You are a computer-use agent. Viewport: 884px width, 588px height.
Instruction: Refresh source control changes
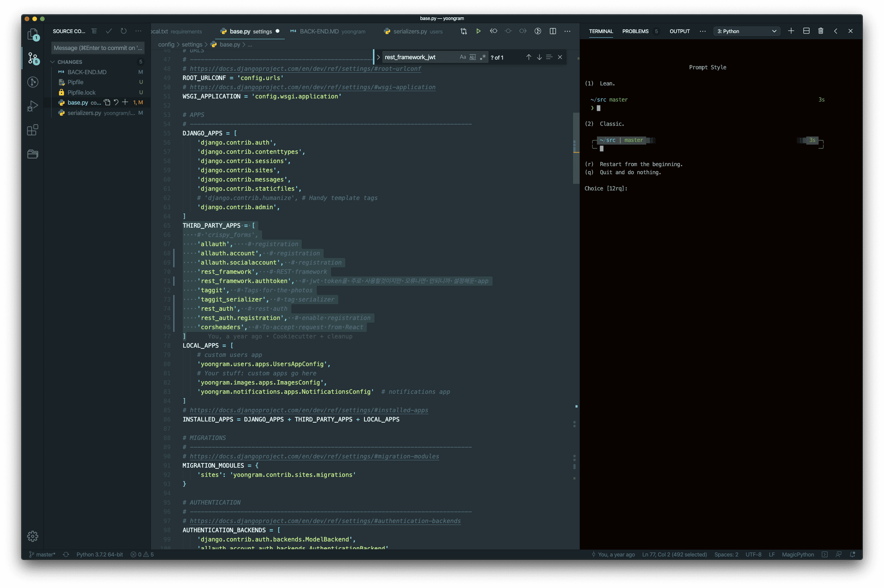[x=124, y=31]
